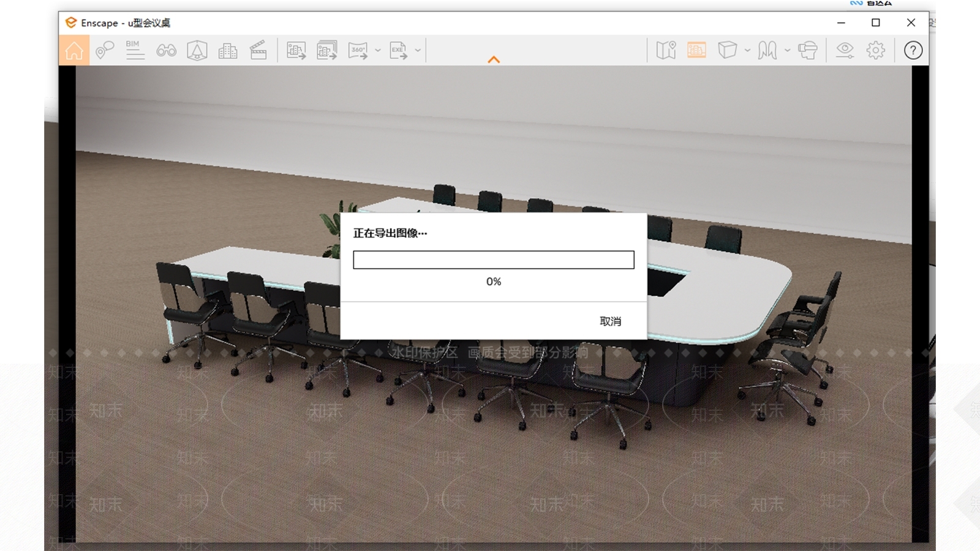Click the batch rendering export icon
The height and width of the screenshot is (551, 980).
tap(327, 50)
